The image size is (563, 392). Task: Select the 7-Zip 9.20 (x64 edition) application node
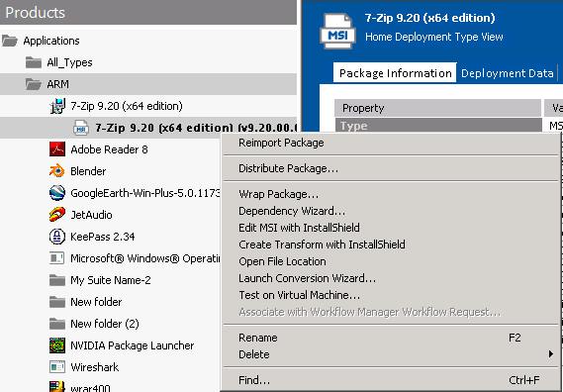(x=127, y=106)
